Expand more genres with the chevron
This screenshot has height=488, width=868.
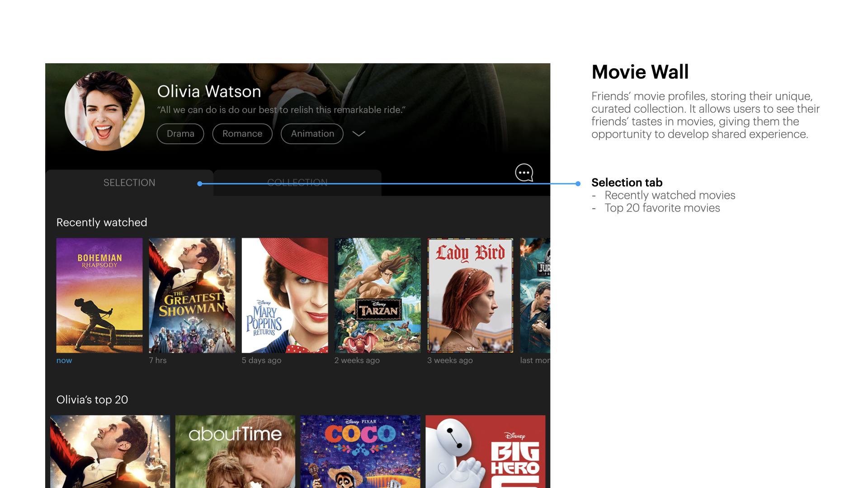(x=359, y=134)
